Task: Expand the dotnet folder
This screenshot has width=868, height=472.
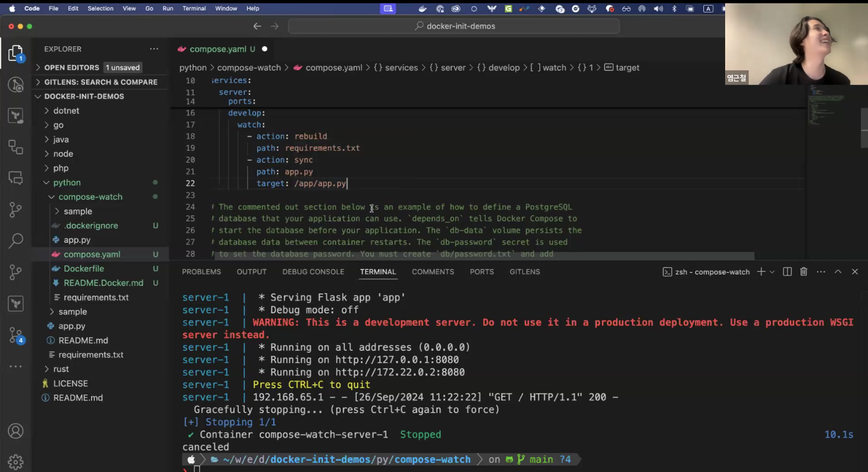Action: [x=66, y=111]
